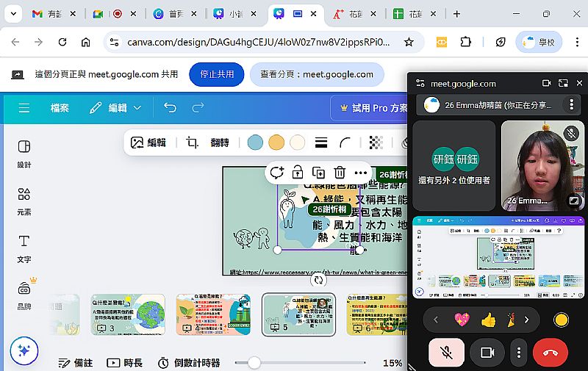Open the 設計 design tab in sidebar
This screenshot has height=371, width=588.
(24, 154)
